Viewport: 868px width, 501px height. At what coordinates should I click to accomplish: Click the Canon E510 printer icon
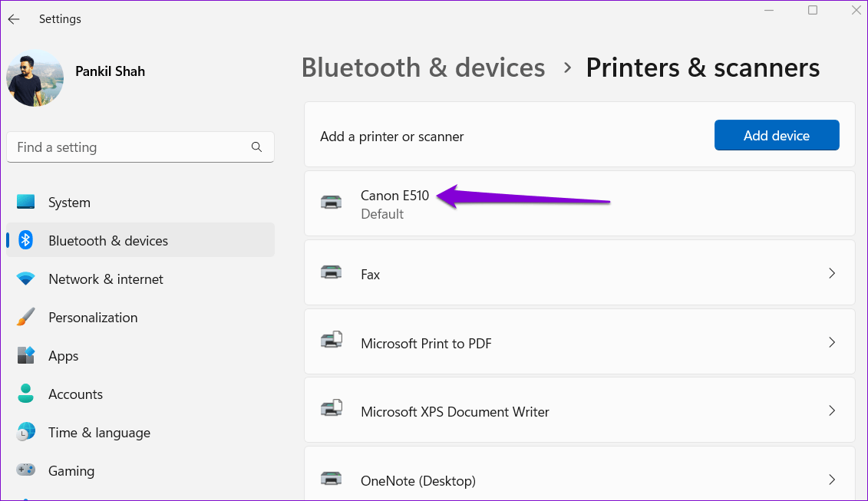coord(331,202)
